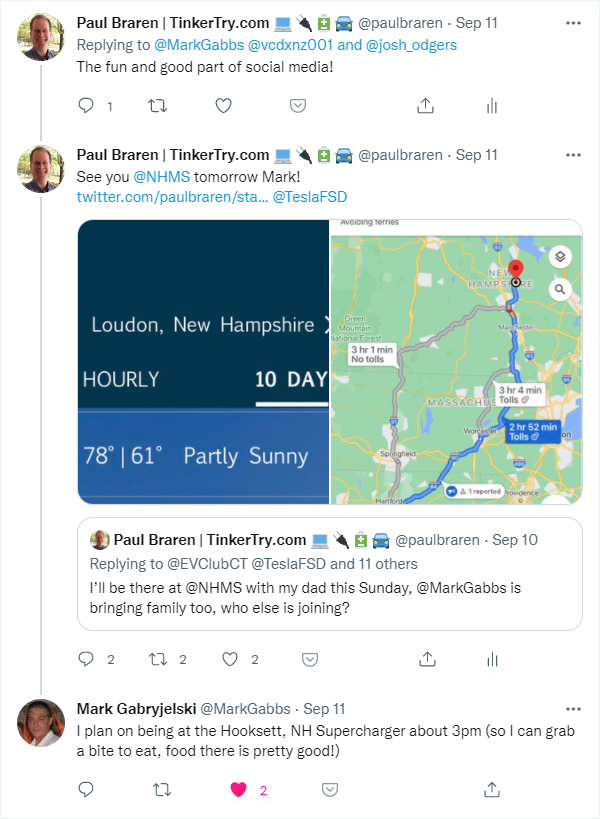Like the 'See you @NHMS tomorrow' tweet
Viewport: 600px width, 819px height.
pyautogui.click(x=230, y=659)
